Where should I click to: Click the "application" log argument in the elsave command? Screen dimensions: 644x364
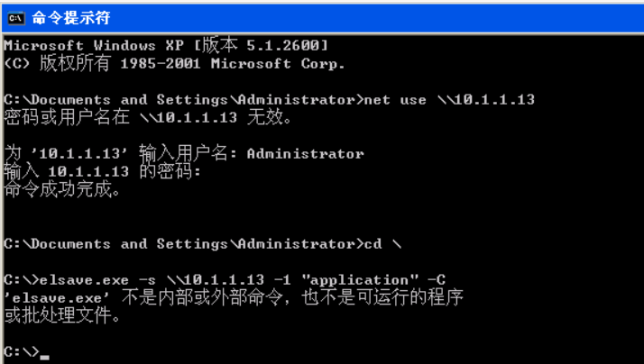pyautogui.click(x=360, y=280)
